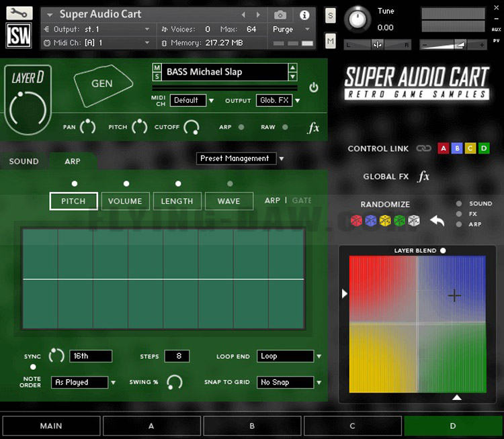Click the camera snapshot icon
The width and height of the screenshot is (504, 439).
pyautogui.click(x=281, y=15)
